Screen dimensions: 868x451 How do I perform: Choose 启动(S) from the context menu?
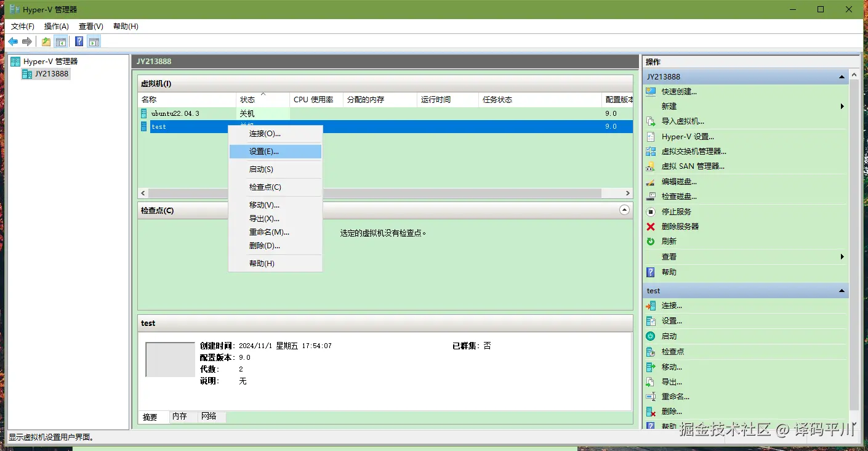[275, 169]
